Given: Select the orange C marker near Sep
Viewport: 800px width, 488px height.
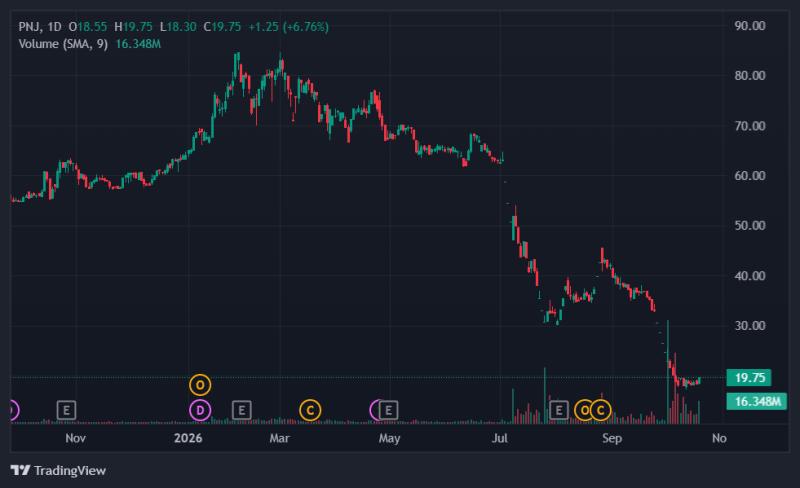Looking at the screenshot, I should tap(601, 410).
